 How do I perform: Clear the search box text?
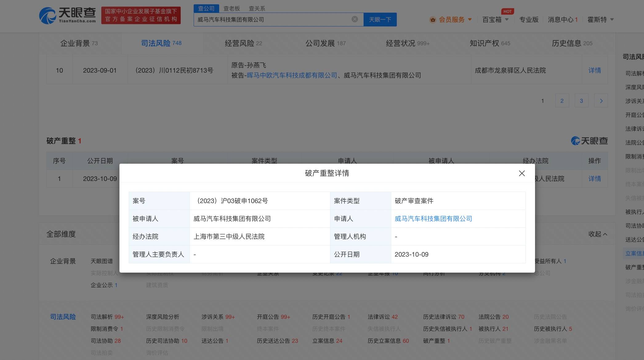coord(355,19)
